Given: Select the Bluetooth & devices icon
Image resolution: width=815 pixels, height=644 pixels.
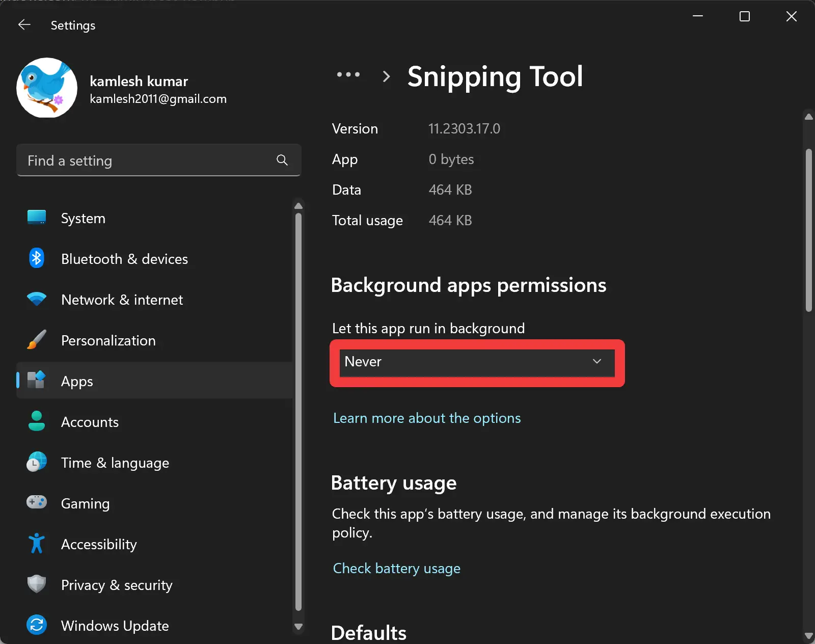Looking at the screenshot, I should click(36, 258).
